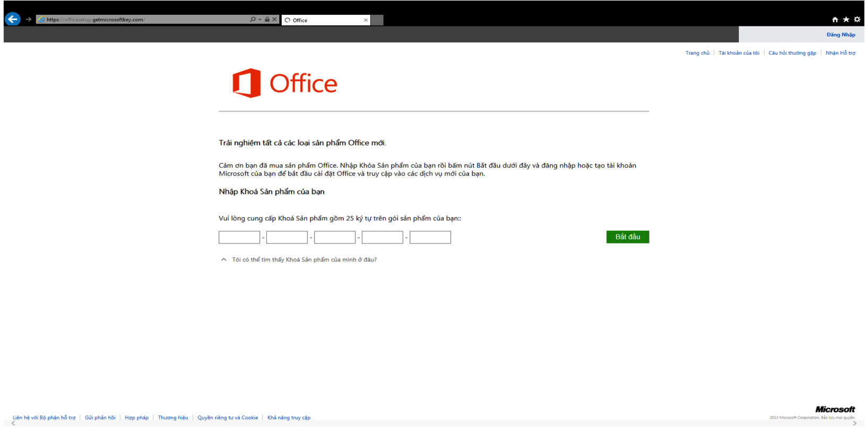The height and width of the screenshot is (430, 868).
Task: Click the Đăng Nhập sign-in link
Action: pos(841,35)
